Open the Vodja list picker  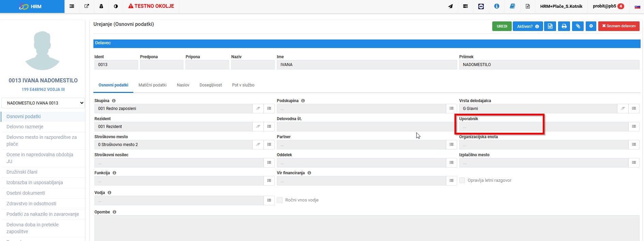click(x=269, y=200)
